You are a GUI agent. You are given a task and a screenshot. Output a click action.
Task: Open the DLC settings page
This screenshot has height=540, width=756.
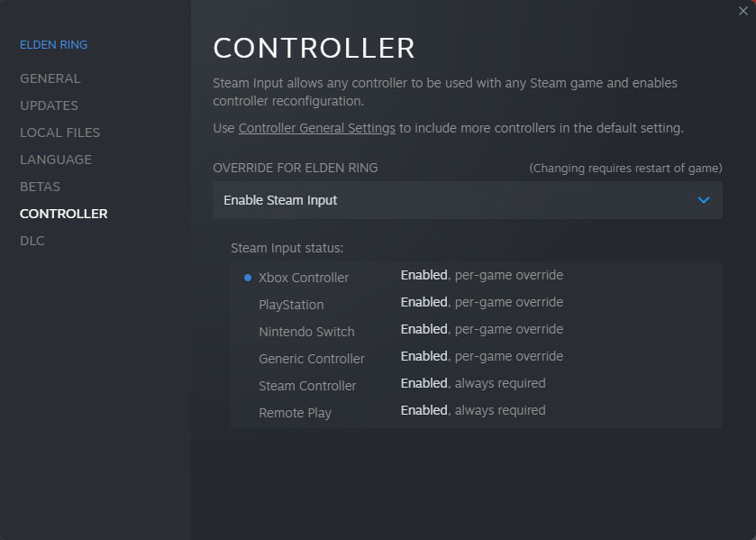click(x=32, y=241)
